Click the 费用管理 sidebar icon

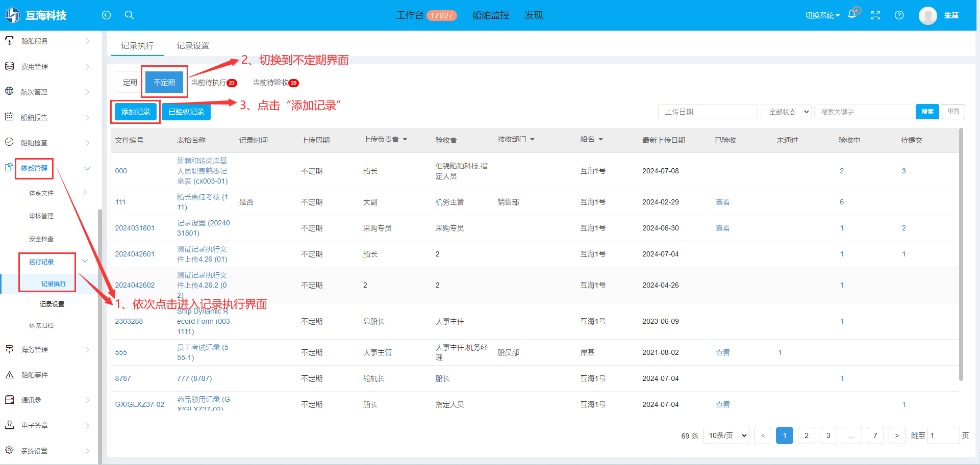[x=9, y=66]
